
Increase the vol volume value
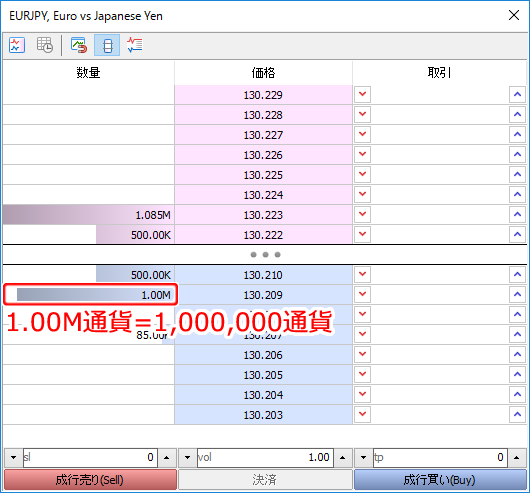343,458
